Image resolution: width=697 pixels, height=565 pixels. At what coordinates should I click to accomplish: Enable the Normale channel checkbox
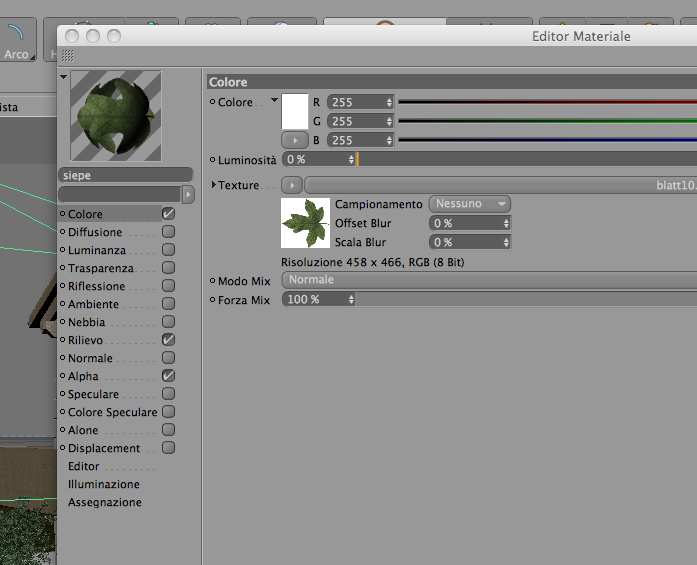[x=168, y=358]
